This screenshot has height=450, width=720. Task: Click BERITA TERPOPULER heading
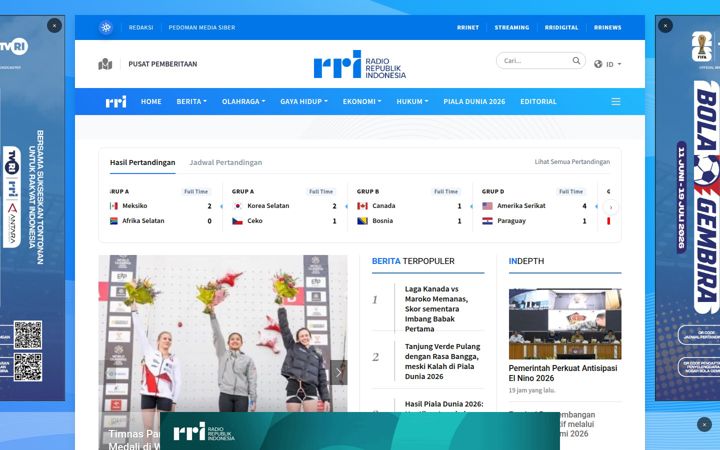pos(413,261)
